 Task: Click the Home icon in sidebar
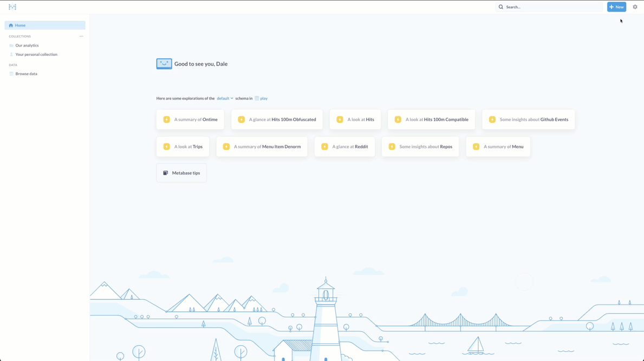coord(11,25)
